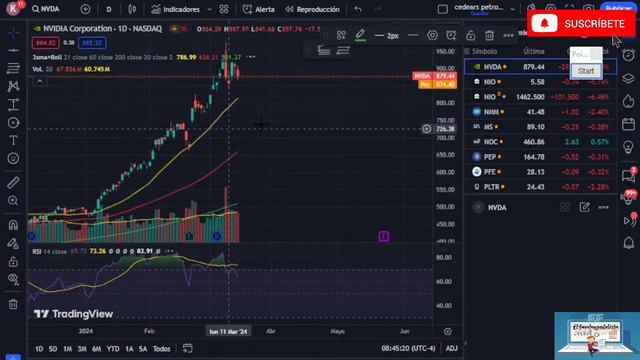Click the red sell price 884.82 button

[45, 42]
